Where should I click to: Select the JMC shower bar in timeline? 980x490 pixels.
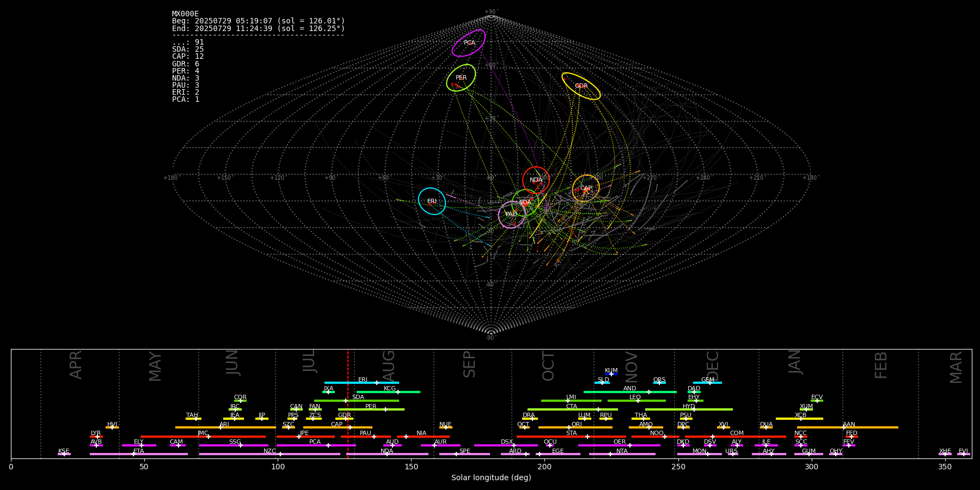click(x=203, y=436)
